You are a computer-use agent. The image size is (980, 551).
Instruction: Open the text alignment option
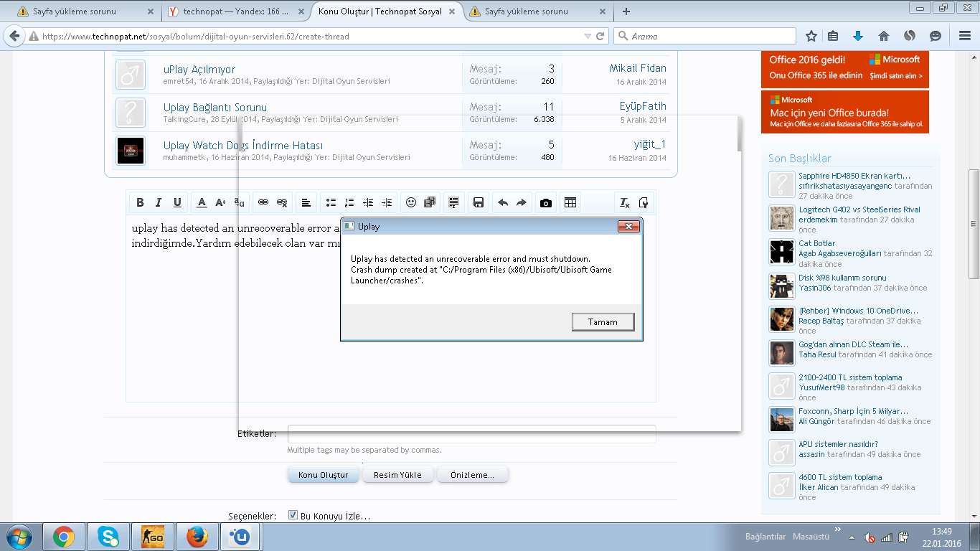pyautogui.click(x=306, y=203)
